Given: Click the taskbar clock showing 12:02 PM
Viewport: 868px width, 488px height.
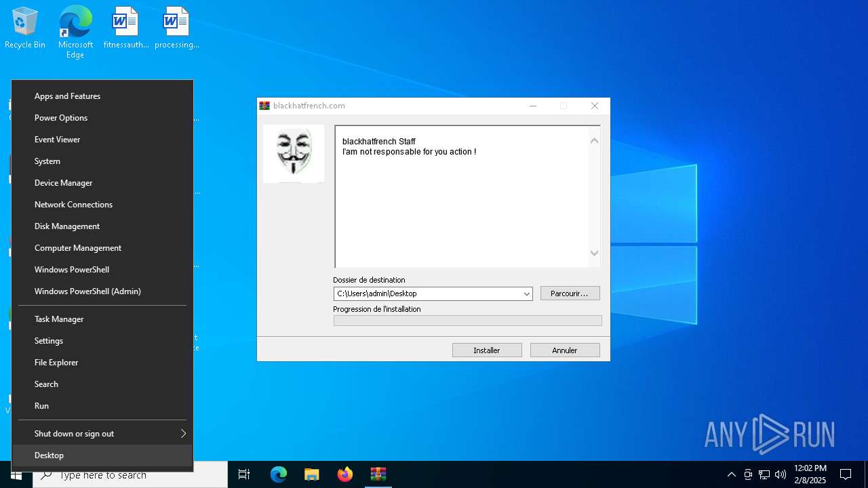Looking at the screenshot, I should (810, 474).
